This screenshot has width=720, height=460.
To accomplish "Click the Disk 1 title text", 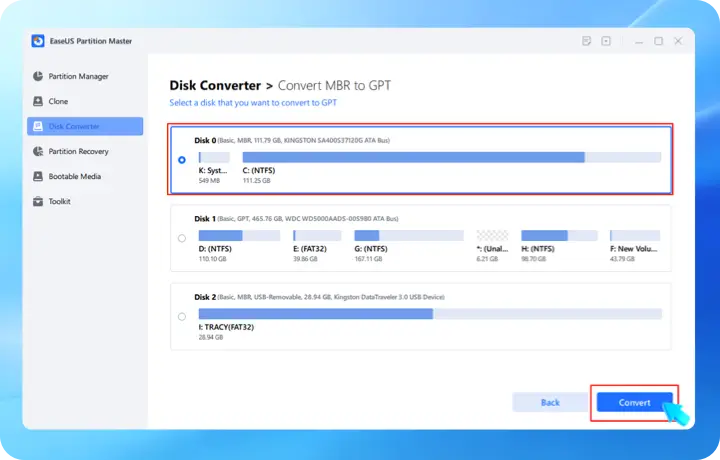I will [205, 219].
